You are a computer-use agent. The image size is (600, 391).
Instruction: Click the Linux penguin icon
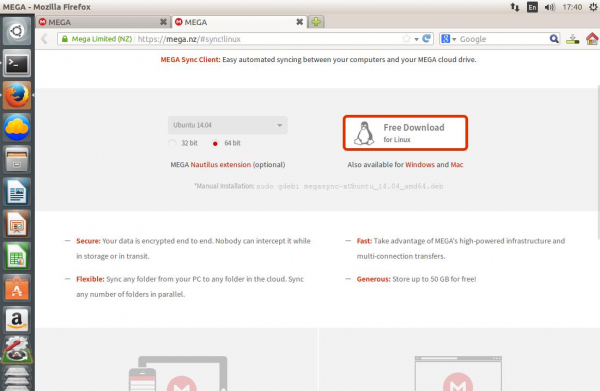364,133
